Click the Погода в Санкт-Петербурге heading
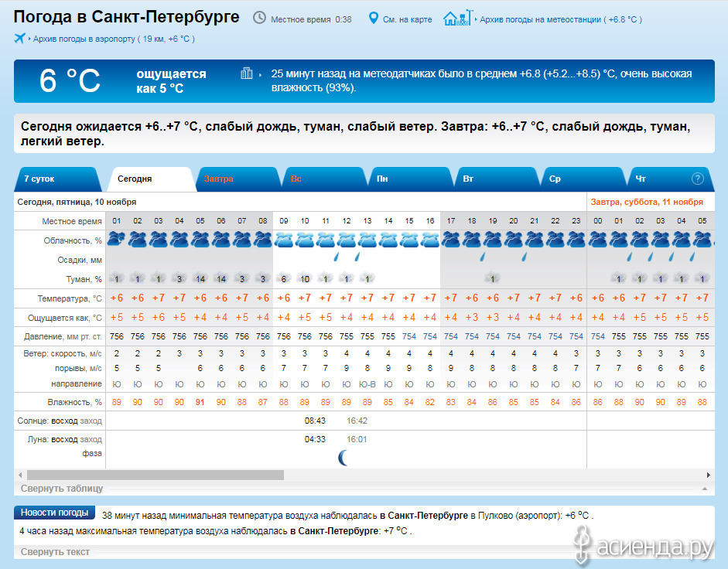 point(126,17)
